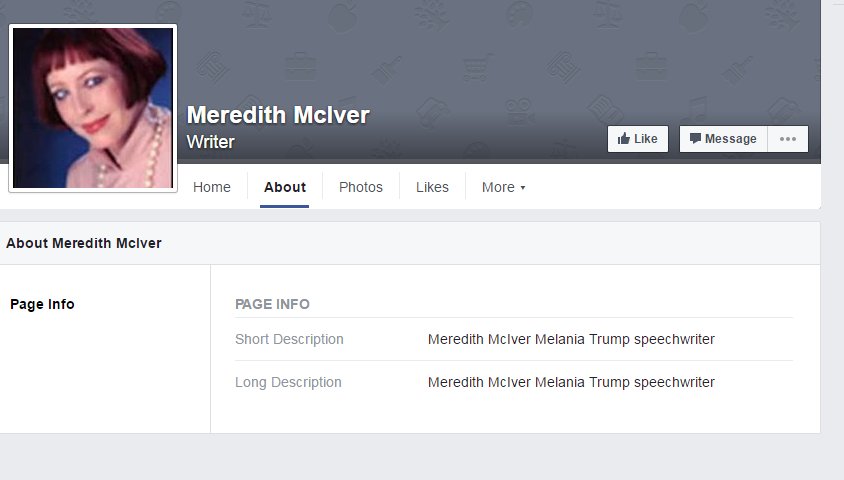Open the three-dots more actions button

point(788,139)
